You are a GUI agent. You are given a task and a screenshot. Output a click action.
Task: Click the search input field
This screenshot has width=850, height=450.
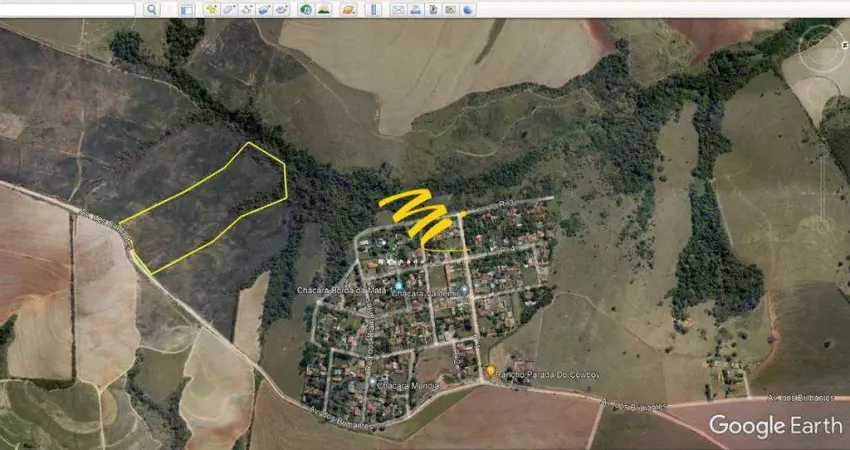pyautogui.click(x=68, y=9)
